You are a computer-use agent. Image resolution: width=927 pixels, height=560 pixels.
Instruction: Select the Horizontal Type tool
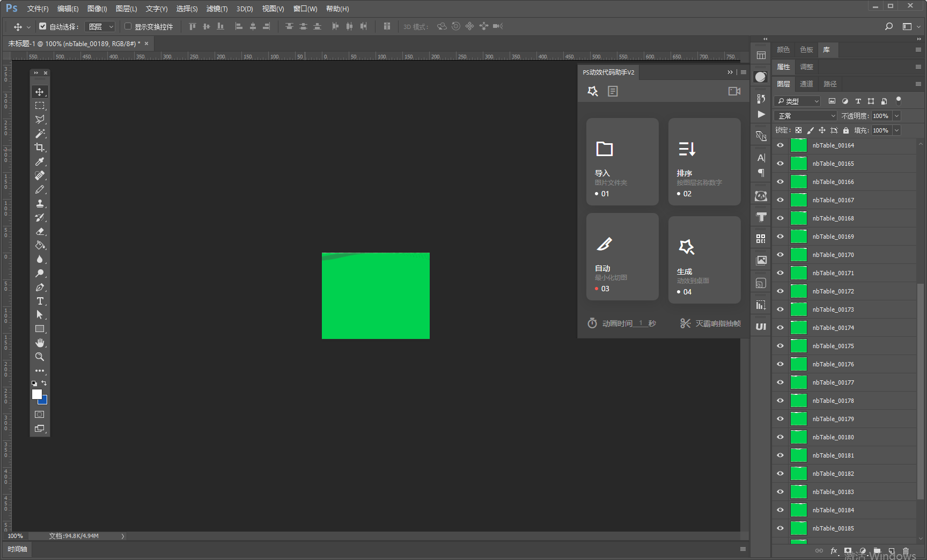coord(40,301)
